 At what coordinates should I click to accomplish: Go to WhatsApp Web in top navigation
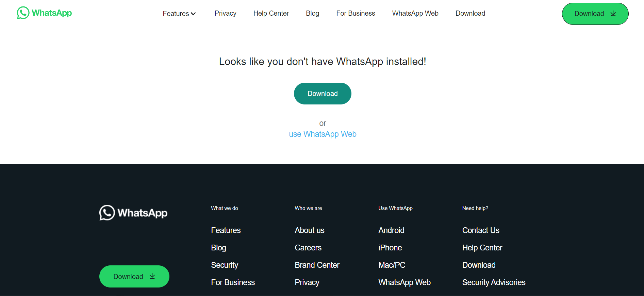tap(415, 13)
